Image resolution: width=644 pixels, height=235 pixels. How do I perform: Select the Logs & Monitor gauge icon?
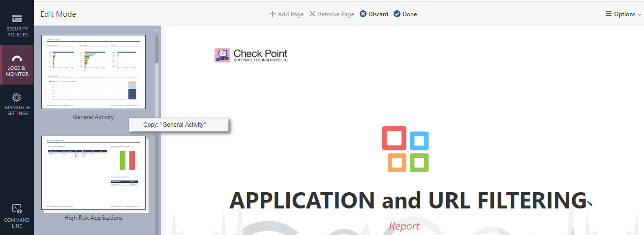[x=17, y=59]
